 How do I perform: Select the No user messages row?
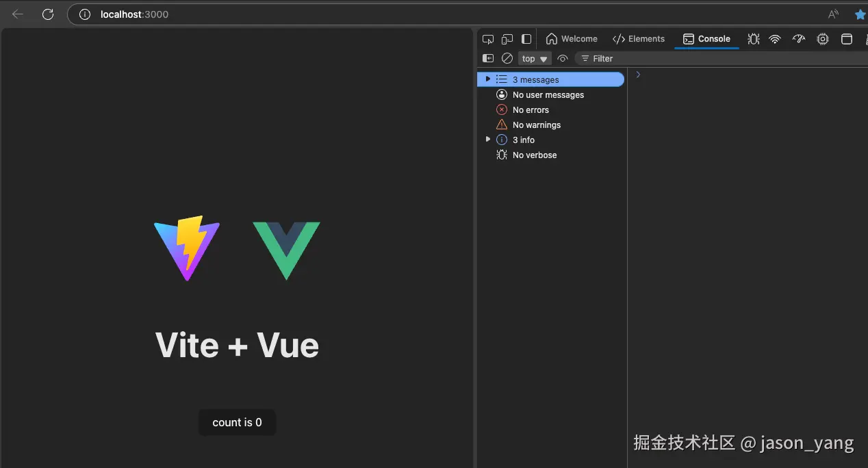551,94
